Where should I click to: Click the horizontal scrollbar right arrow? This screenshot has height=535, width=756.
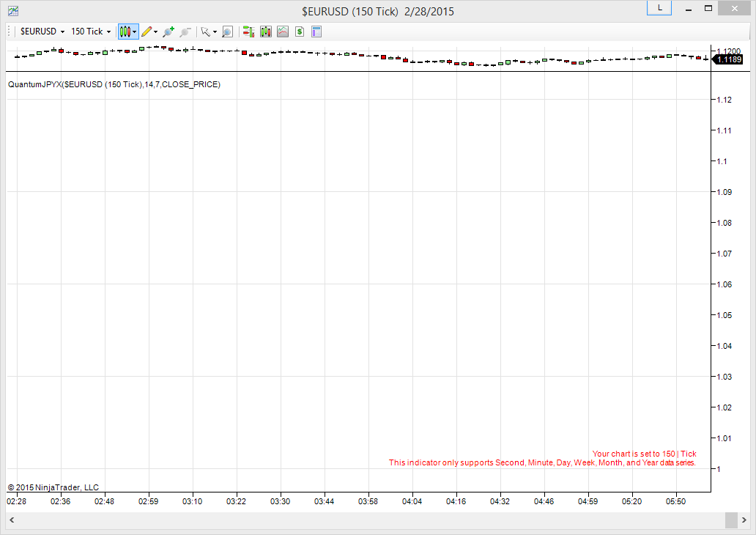tap(744, 520)
